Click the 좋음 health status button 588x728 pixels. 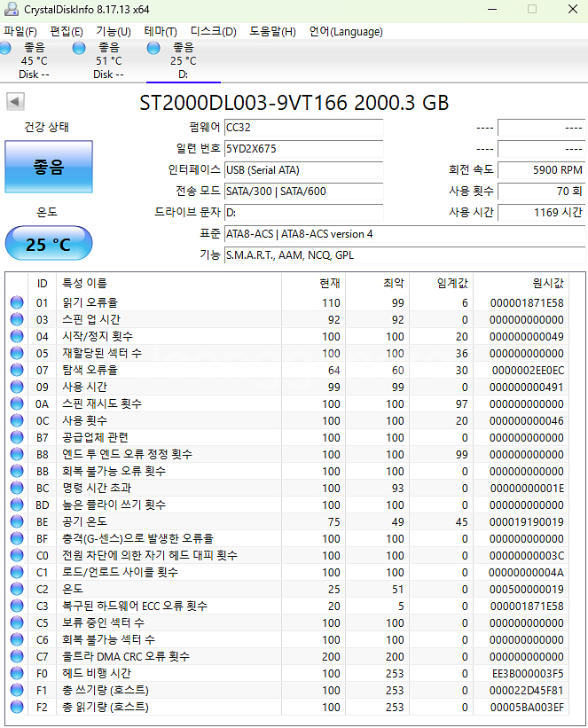tap(49, 167)
